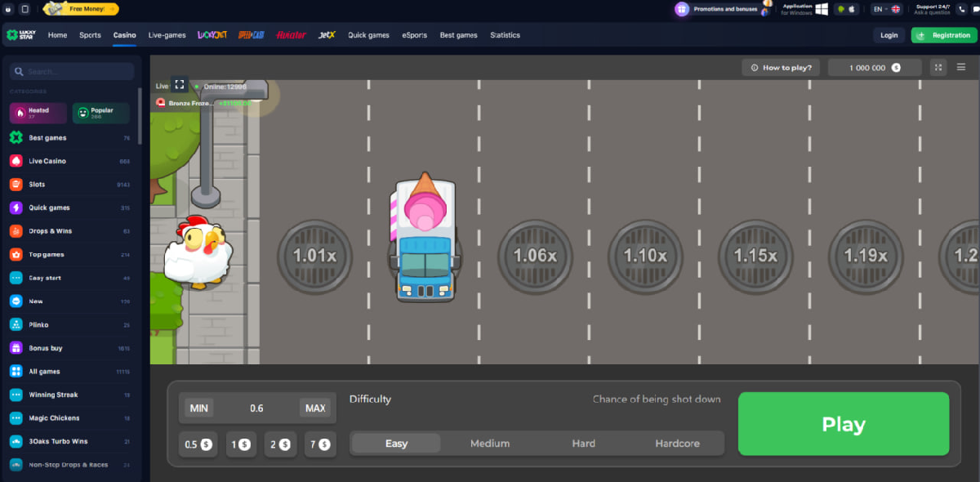980x482 pixels.
Task: Go to the Live-games tab
Action: (167, 35)
